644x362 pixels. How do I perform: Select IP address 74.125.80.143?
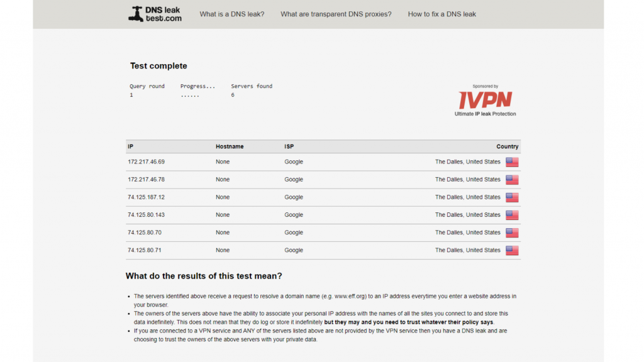146,215
